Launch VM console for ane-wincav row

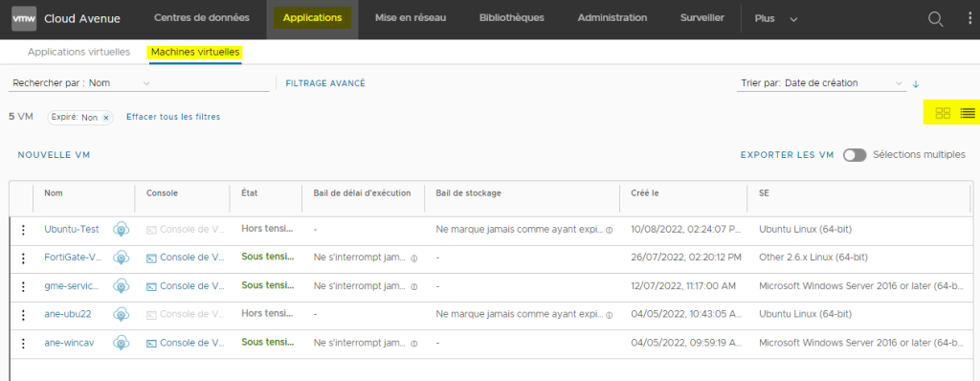(186, 343)
